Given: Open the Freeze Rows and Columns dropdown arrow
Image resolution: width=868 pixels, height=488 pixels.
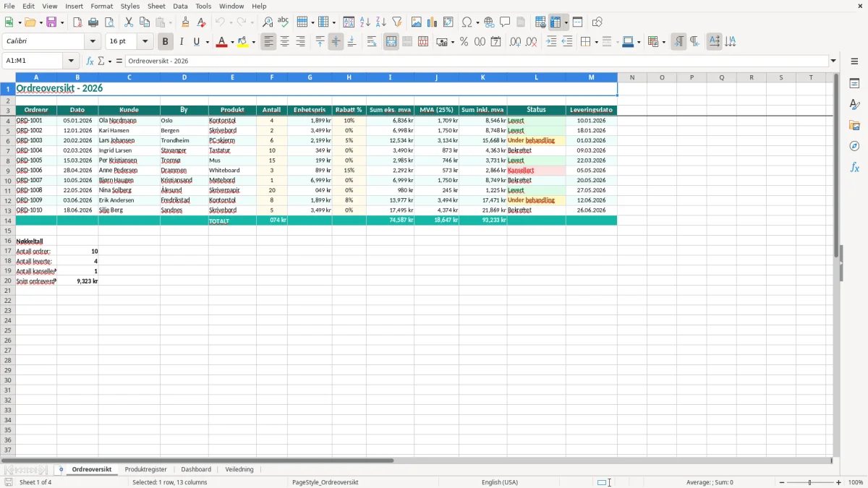Looking at the screenshot, I should click(x=566, y=22).
